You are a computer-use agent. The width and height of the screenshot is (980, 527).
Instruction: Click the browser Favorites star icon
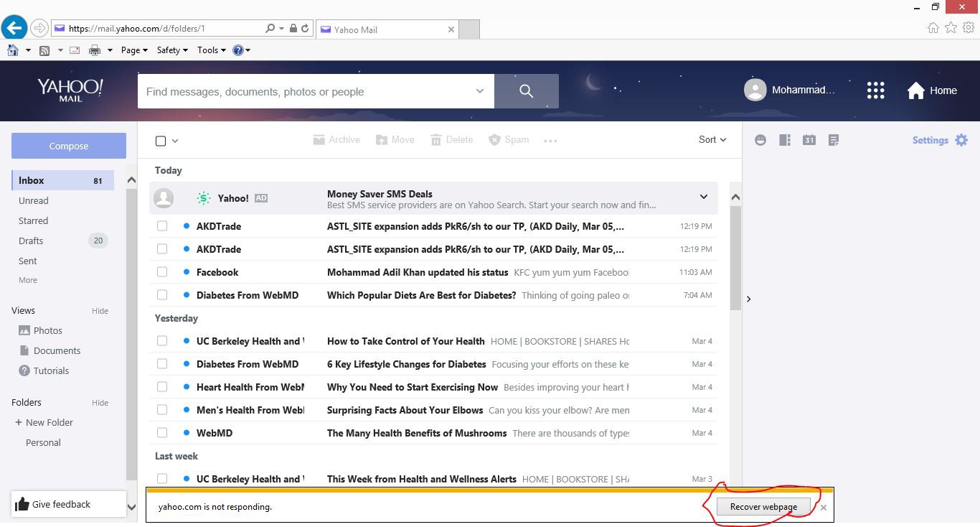[x=951, y=28]
